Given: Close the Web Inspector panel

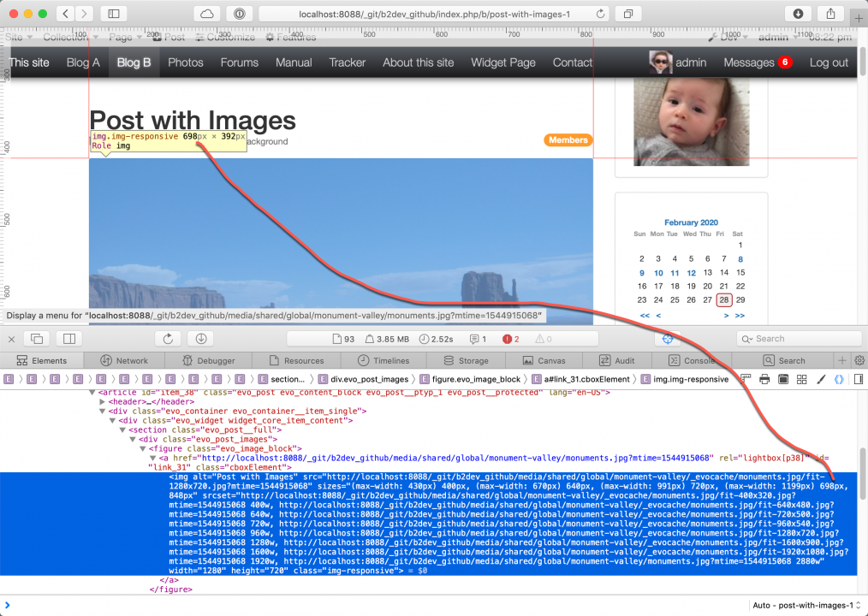Looking at the screenshot, I should [x=11, y=339].
